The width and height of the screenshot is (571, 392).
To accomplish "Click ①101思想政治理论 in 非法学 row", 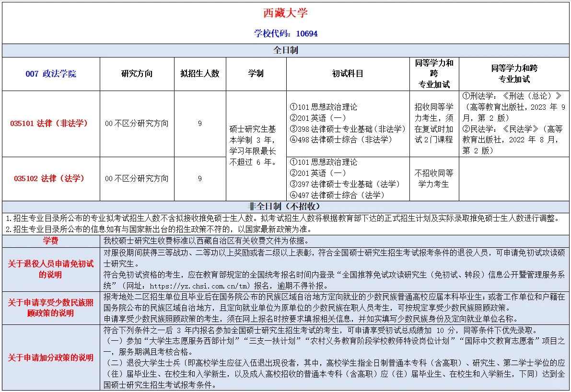I will coord(323,107).
